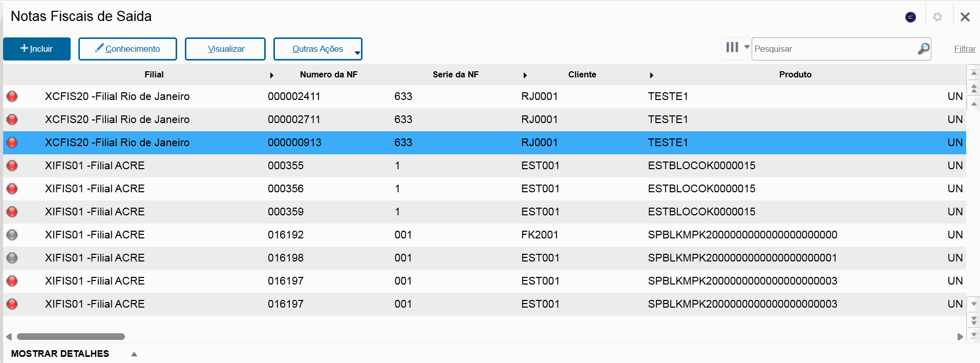Click the purple round icon near settings gear
Screen dimensions: 980x363
click(910, 17)
